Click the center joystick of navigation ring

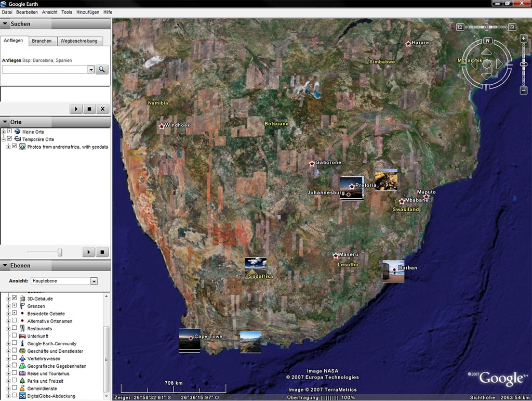pyautogui.click(x=487, y=63)
